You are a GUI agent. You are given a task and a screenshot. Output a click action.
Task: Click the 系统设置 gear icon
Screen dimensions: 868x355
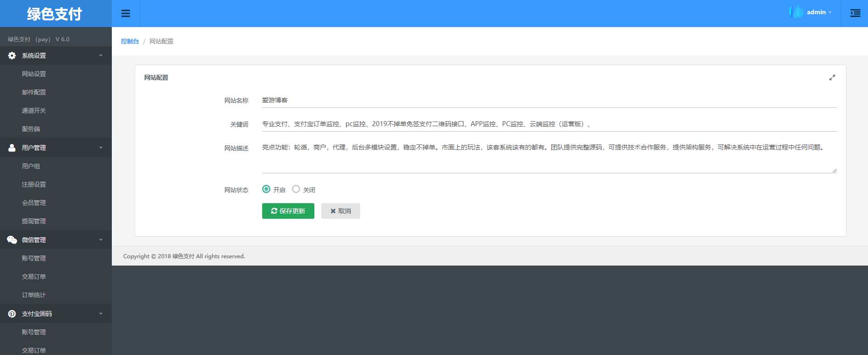coord(12,55)
